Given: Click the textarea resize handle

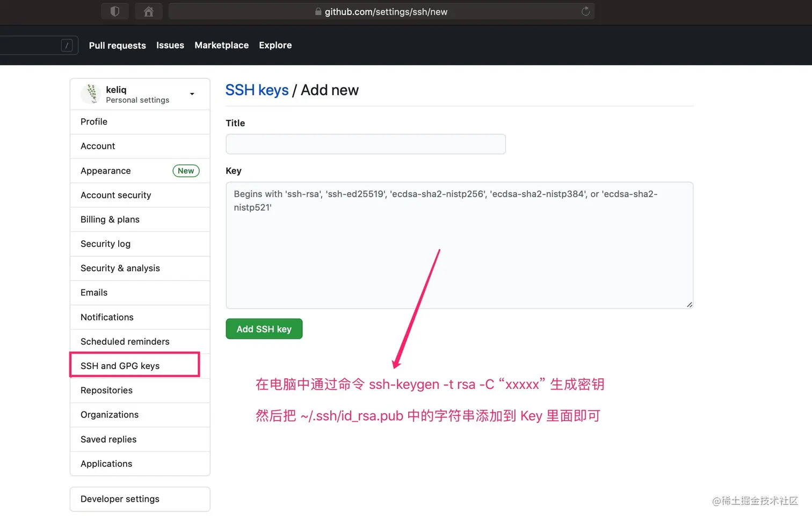Looking at the screenshot, I should [x=689, y=305].
